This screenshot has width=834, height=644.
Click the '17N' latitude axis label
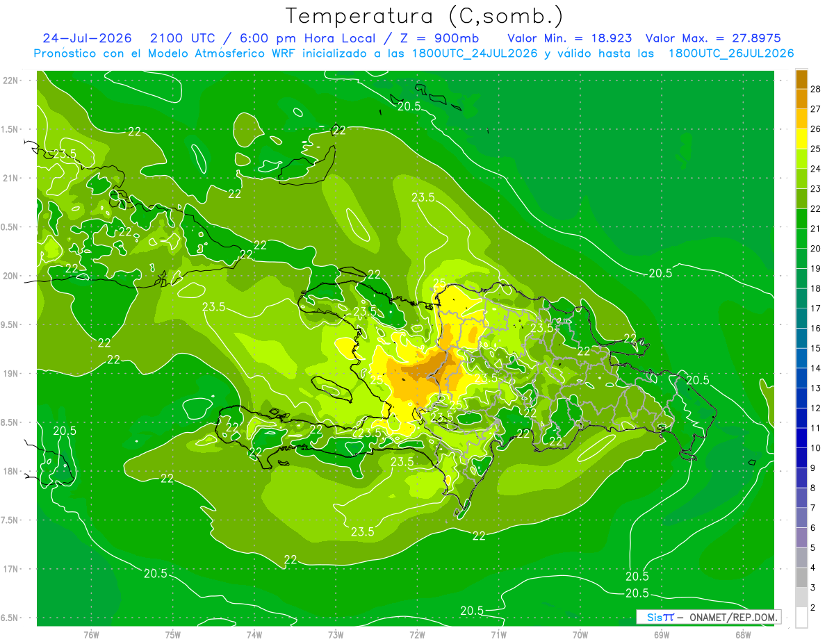tap(12, 569)
